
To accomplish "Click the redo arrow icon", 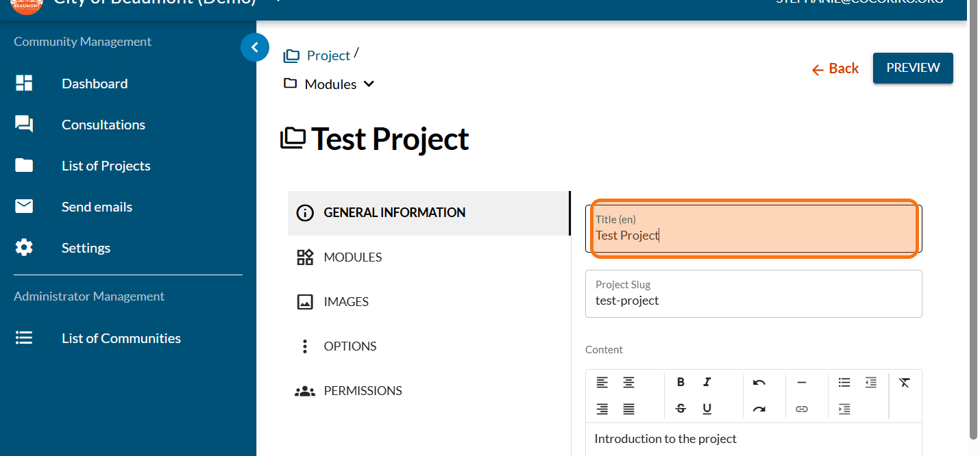I will pos(759,409).
